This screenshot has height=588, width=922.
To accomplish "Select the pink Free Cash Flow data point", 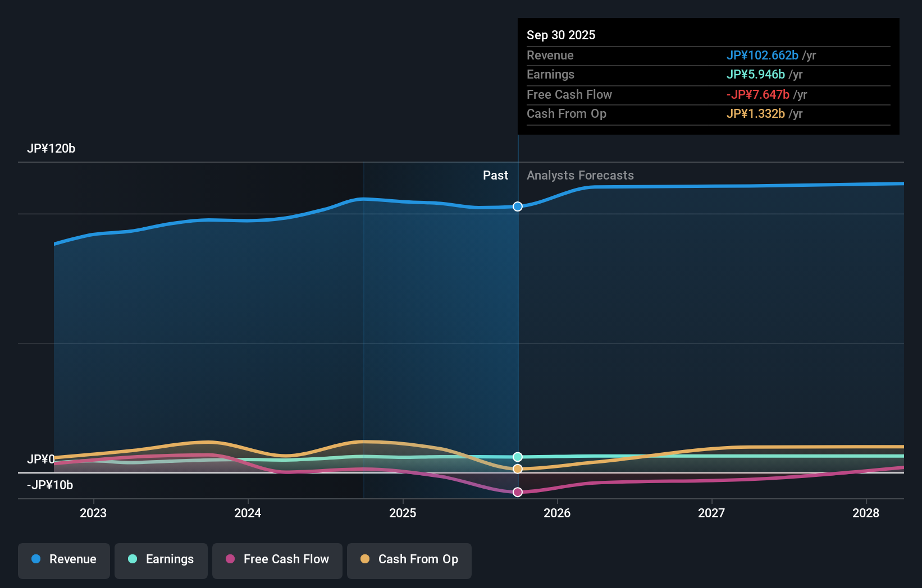I will (517, 492).
